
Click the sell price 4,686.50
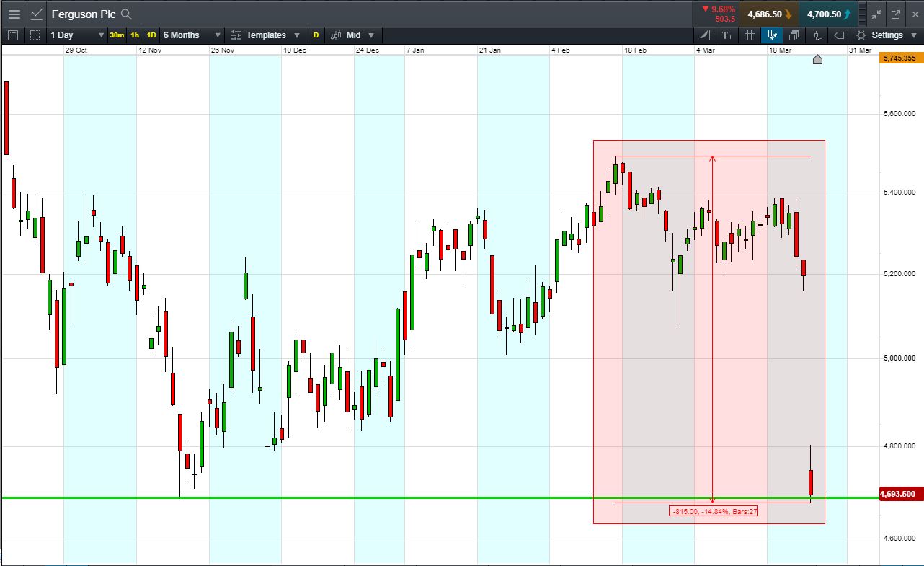[x=769, y=14]
